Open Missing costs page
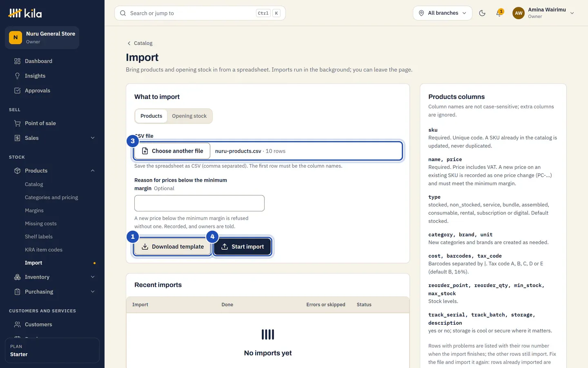Screen dimensions: 588x368 [41, 224]
